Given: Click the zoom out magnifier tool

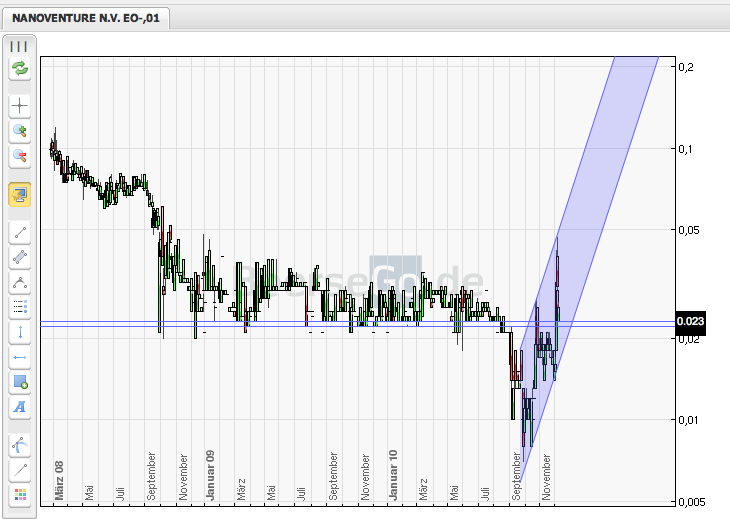Looking at the screenshot, I should click(x=20, y=156).
